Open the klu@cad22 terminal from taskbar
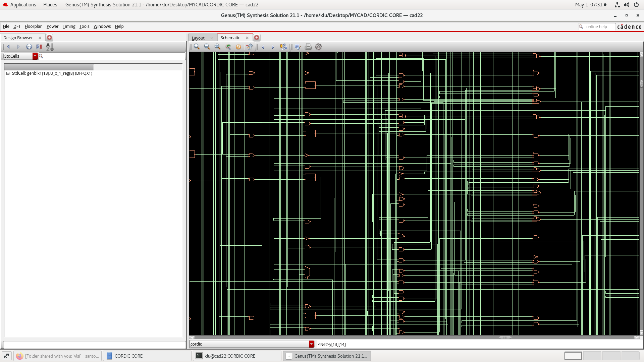This screenshot has height=362, width=644. point(237,356)
